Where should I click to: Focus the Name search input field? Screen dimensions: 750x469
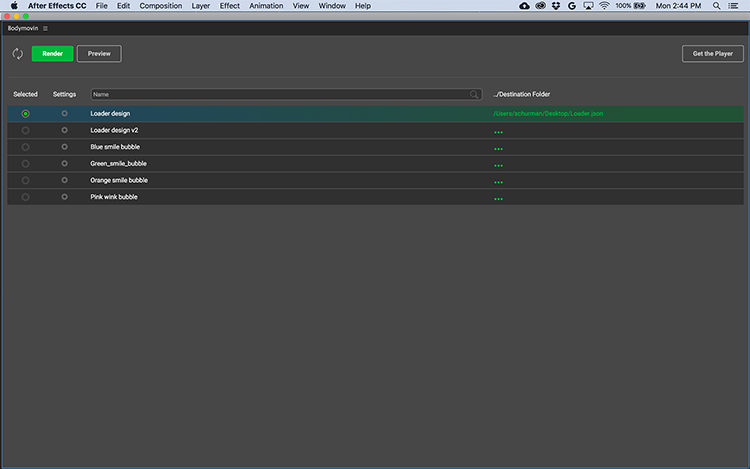click(286, 94)
